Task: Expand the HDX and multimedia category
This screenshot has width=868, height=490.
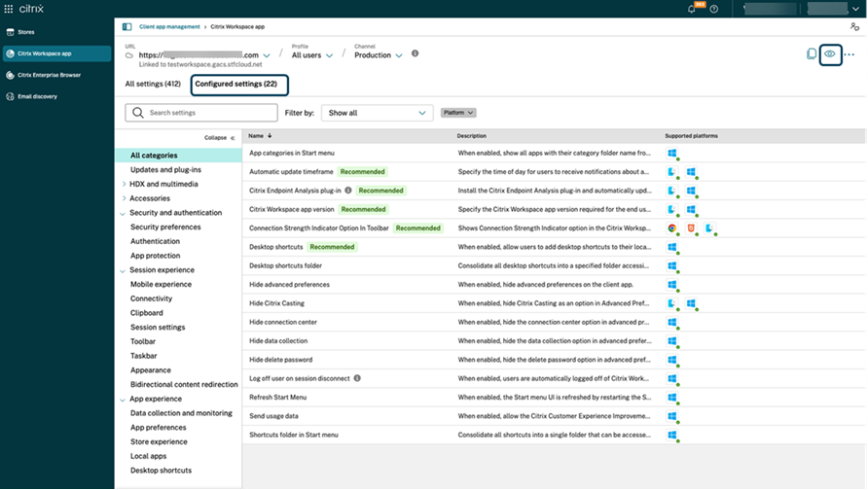Action: pos(123,184)
